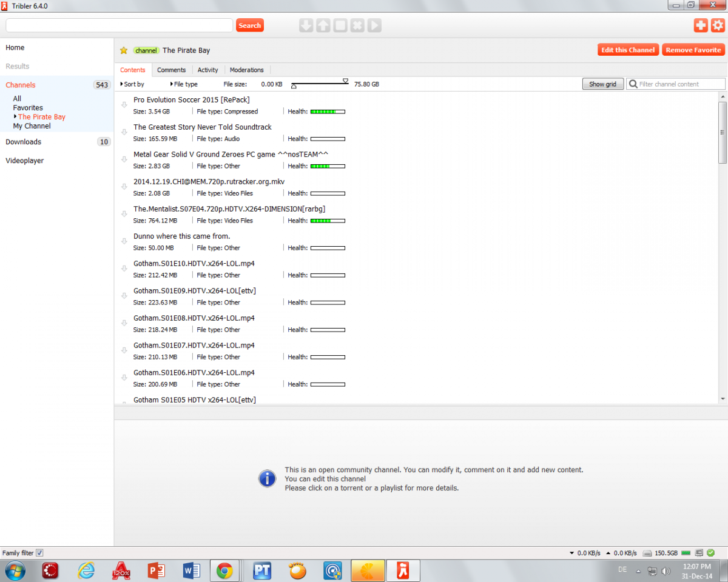
Task: Click the greyed-out download arrow toolbar icon
Action: [x=306, y=25]
